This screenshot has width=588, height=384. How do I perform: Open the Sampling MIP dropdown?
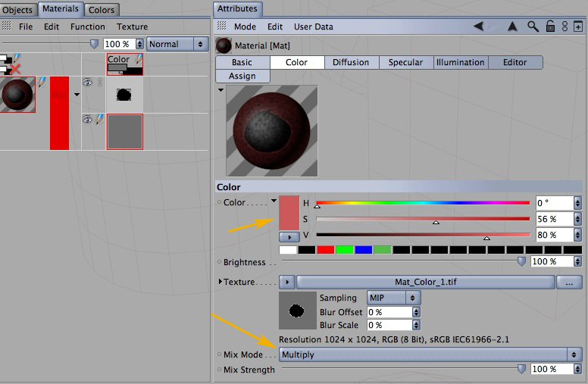tap(394, 298)
